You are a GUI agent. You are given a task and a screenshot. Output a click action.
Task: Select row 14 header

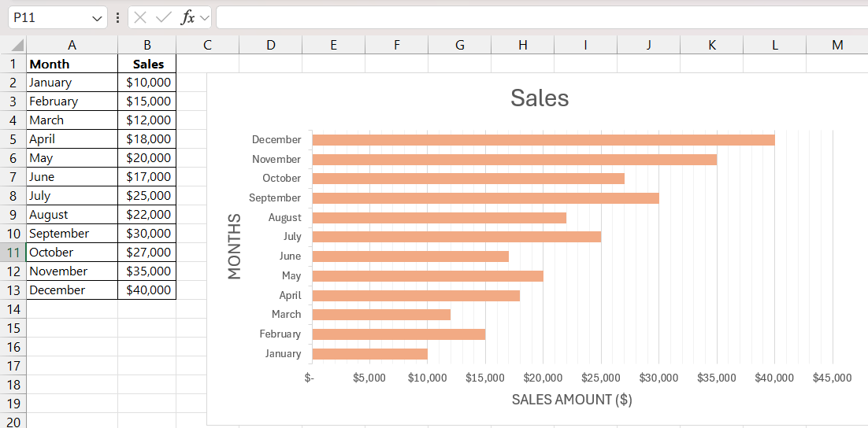click(x=13, y=308)
